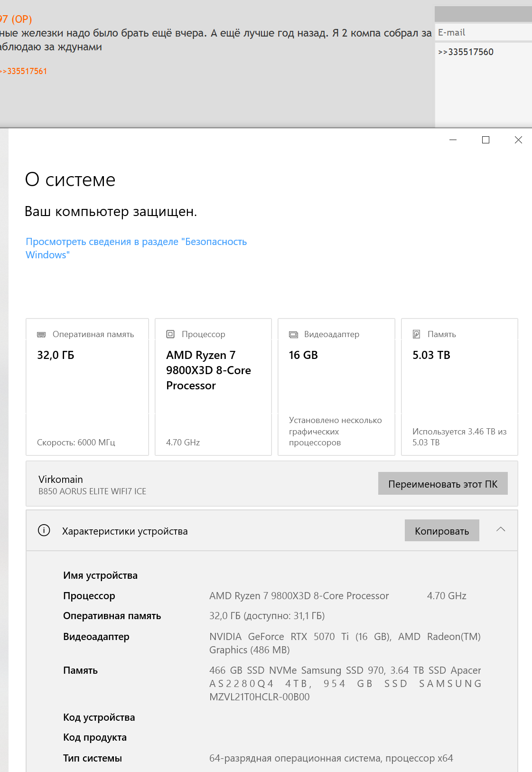The width and height of the screenshot is (532, 772).
Task: Collapse the Характеристики устройства section chevron
Action: (x=501, y=529)
